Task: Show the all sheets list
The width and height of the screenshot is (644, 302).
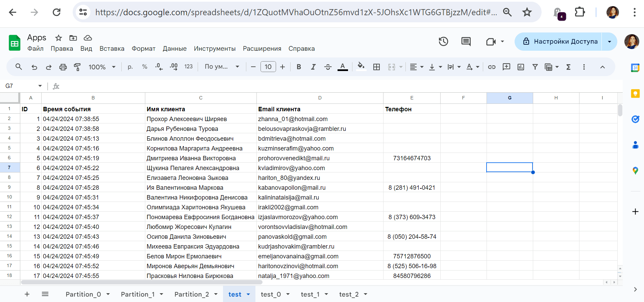Action: pyautogui.click(x=45, y=294)
